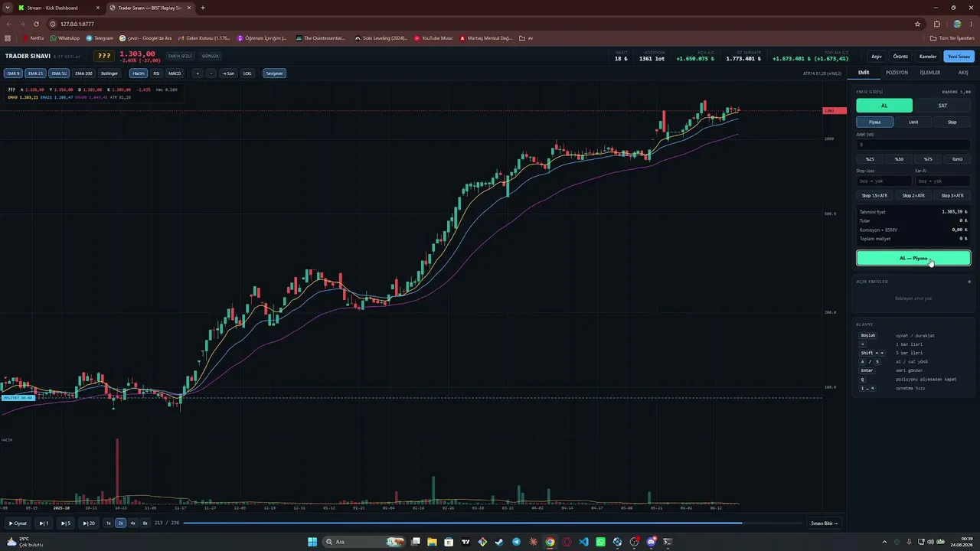980x551 pixels.
Task: Advance replay by 20 bars
Action: 89,523
